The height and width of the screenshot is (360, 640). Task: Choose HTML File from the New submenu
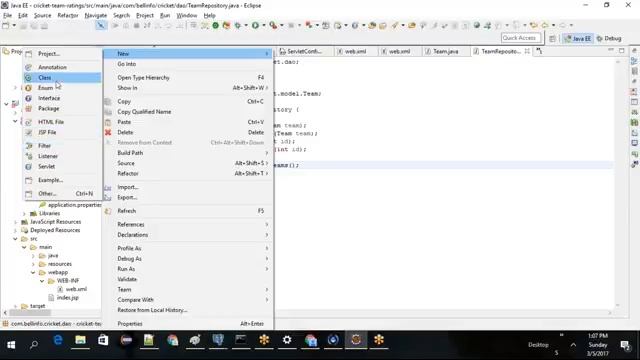(62, 122)
